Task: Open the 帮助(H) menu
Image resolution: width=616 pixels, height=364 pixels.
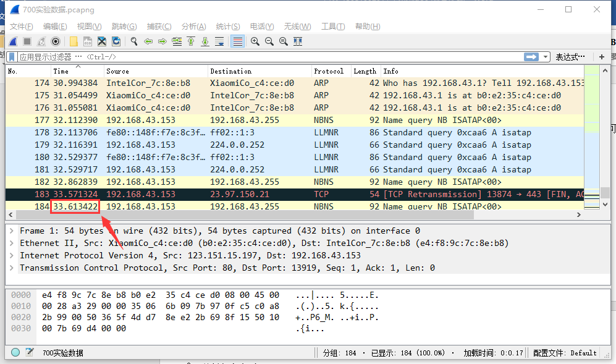Action: point(368,27)
